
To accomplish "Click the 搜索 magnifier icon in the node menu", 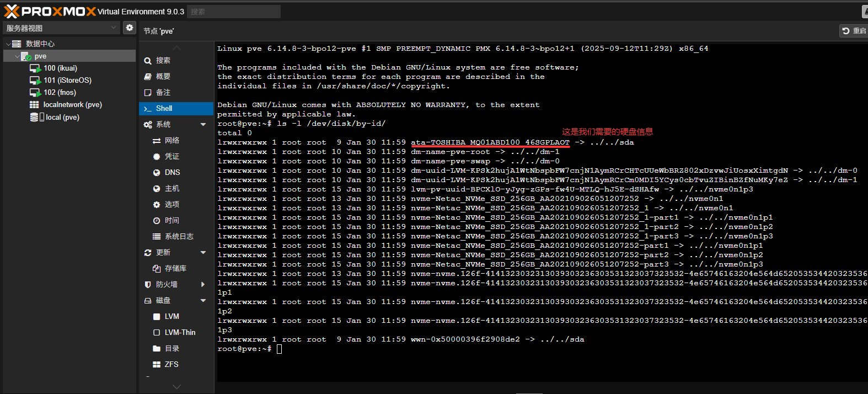I will 148,61.
